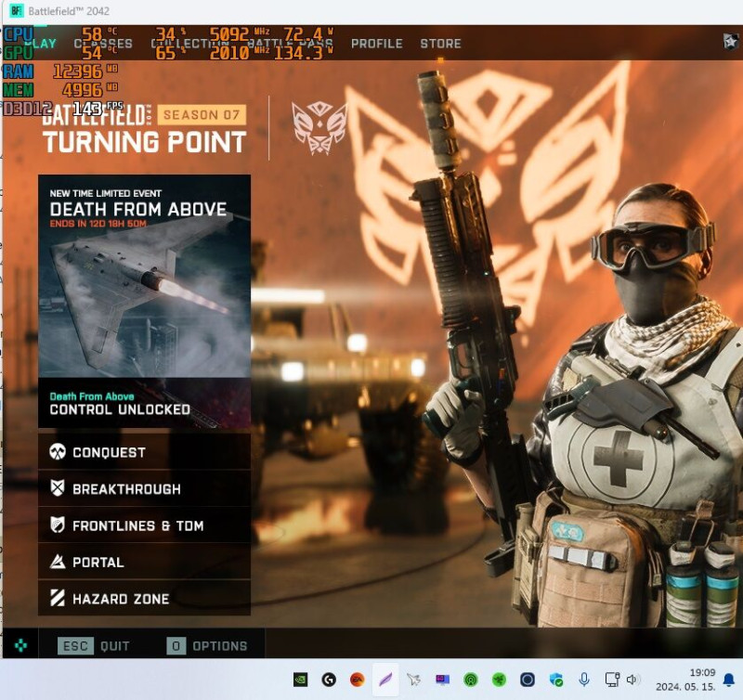Image resolution: width=743 pixels, height=700 pixels.
Task: Click the Season 07 emblem logo
Action: click(x=319, y=128)
